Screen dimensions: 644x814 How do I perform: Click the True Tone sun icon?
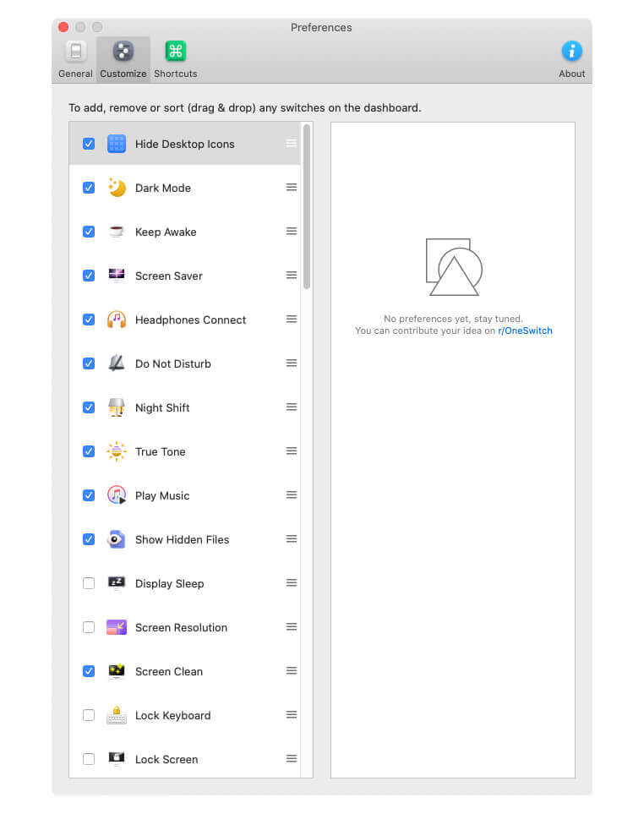pos(117,451)
